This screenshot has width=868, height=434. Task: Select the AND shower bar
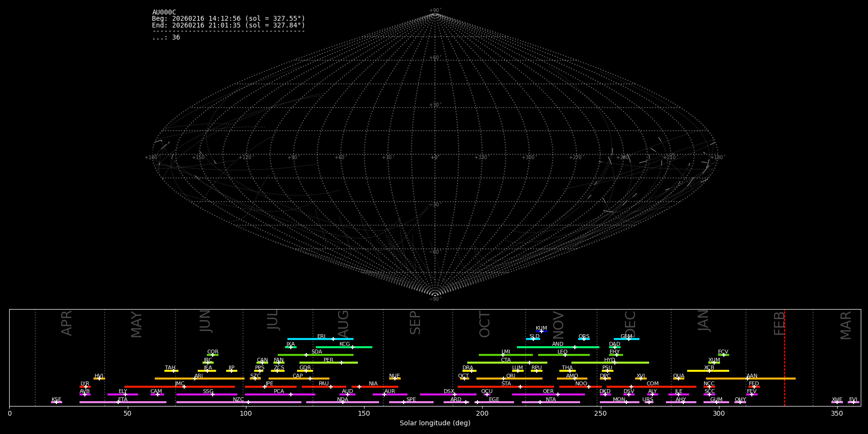point(558,347)
